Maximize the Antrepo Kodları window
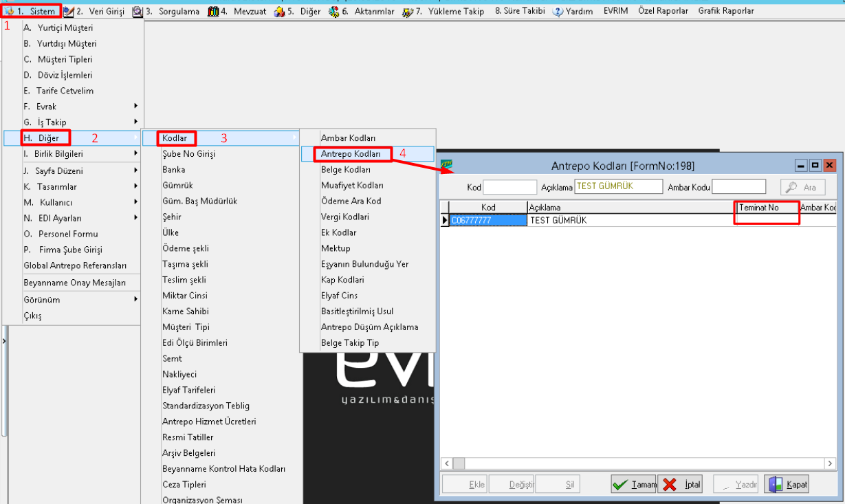Viewport: 845px width, 504px height. click(815, 166)
